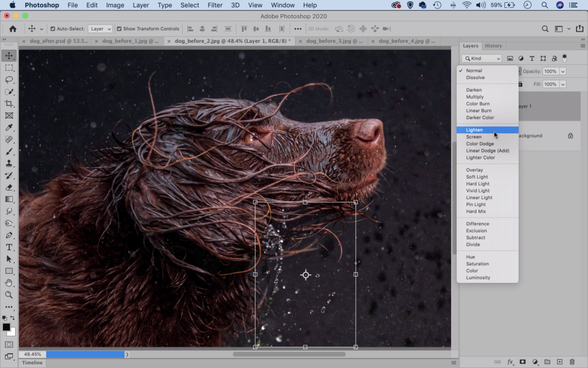The image size is (588, 368).
Task: Add a layer mask to Layer 1
Action: [x=523, y=362]
